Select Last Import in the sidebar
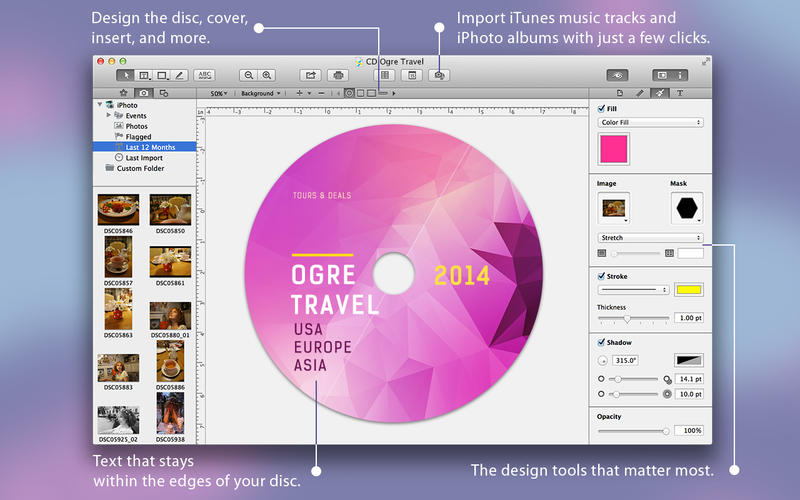Viewport: 800px width, 500px height. click(x=143, y=158)
